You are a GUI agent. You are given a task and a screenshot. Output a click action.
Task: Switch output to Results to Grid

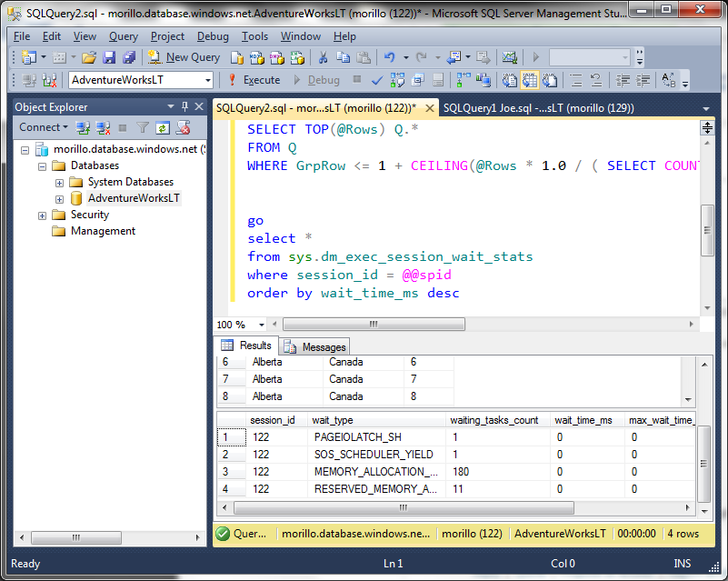[x=530, y=80]
